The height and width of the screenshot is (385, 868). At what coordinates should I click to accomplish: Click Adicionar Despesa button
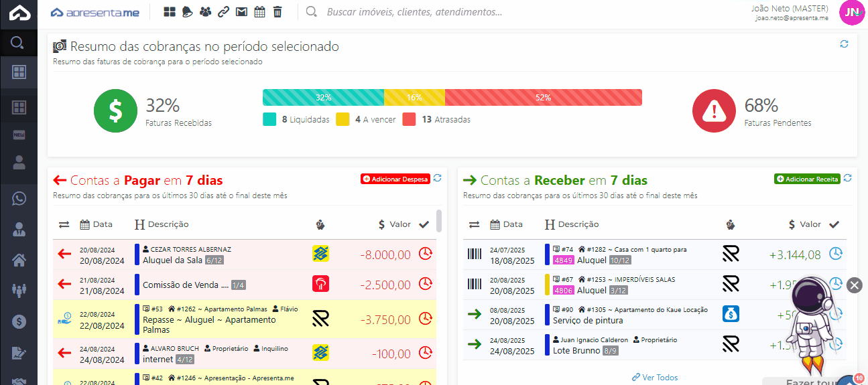point(395,179)
